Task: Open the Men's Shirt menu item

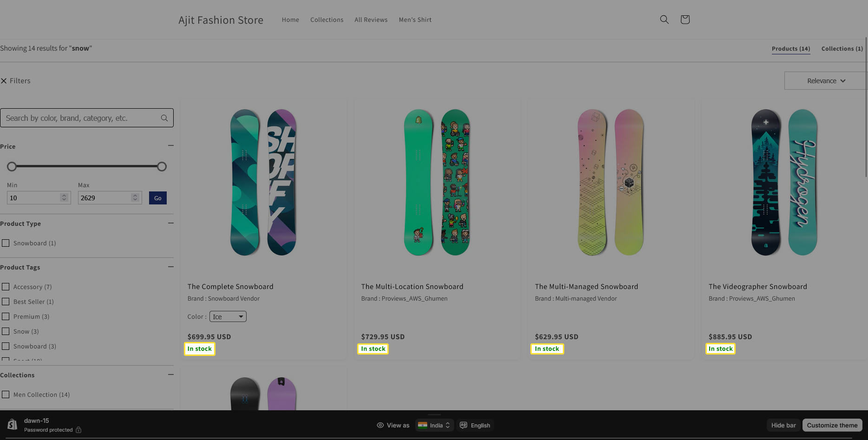Action: point(415,20)
